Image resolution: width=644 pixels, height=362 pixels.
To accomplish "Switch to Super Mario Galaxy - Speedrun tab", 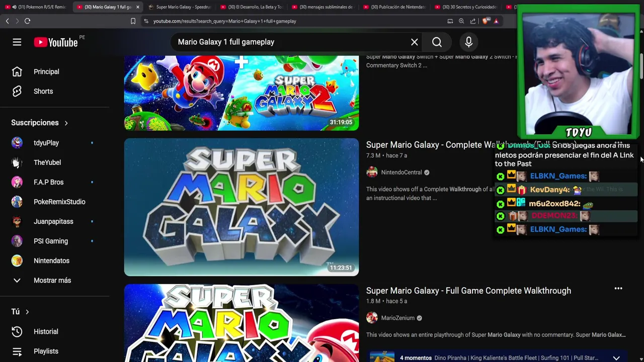I will (180, 7).
